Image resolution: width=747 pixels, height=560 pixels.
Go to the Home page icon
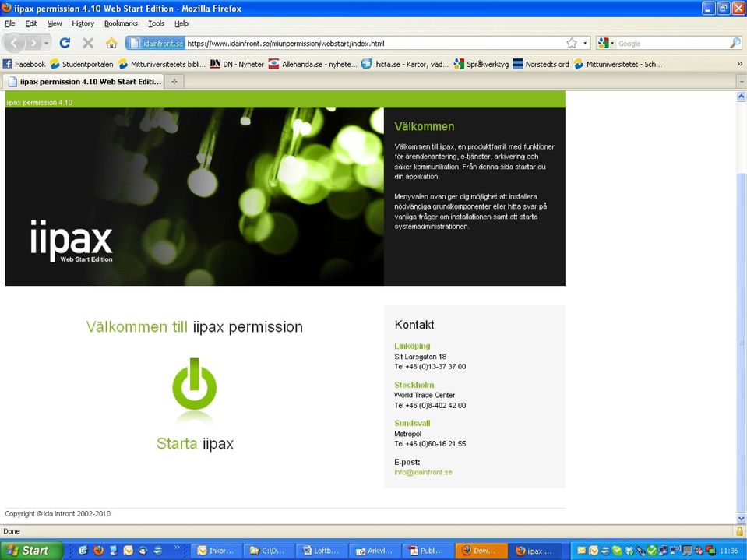111,44
